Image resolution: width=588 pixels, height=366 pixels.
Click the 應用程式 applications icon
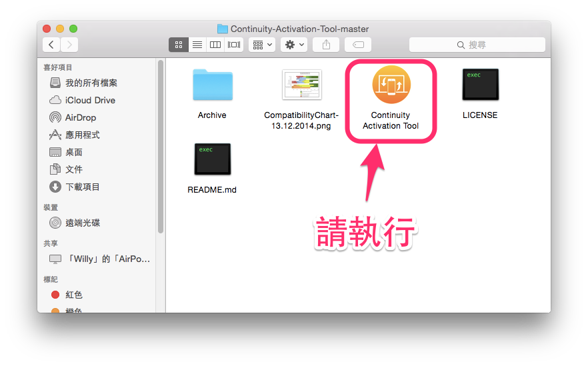(x=55, y=135)
